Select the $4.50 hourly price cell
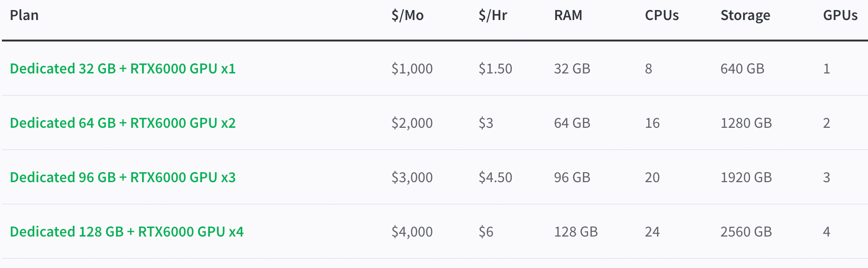868x268 pixels. (x=495, y=177)
